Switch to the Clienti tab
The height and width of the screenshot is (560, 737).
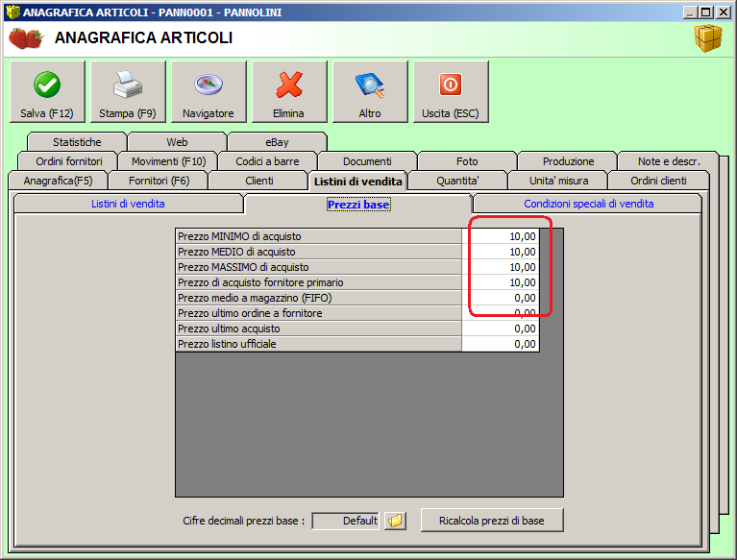click(259, 181)
